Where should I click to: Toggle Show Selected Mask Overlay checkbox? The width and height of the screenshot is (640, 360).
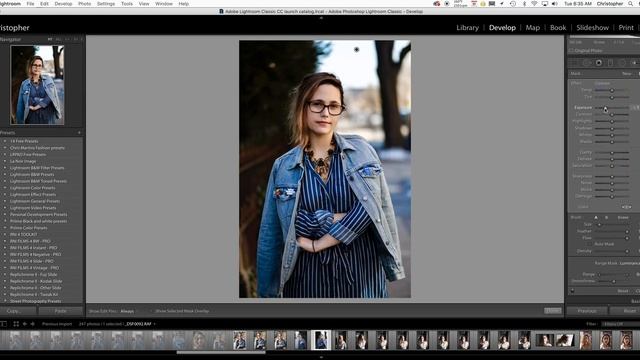[151, 311]
